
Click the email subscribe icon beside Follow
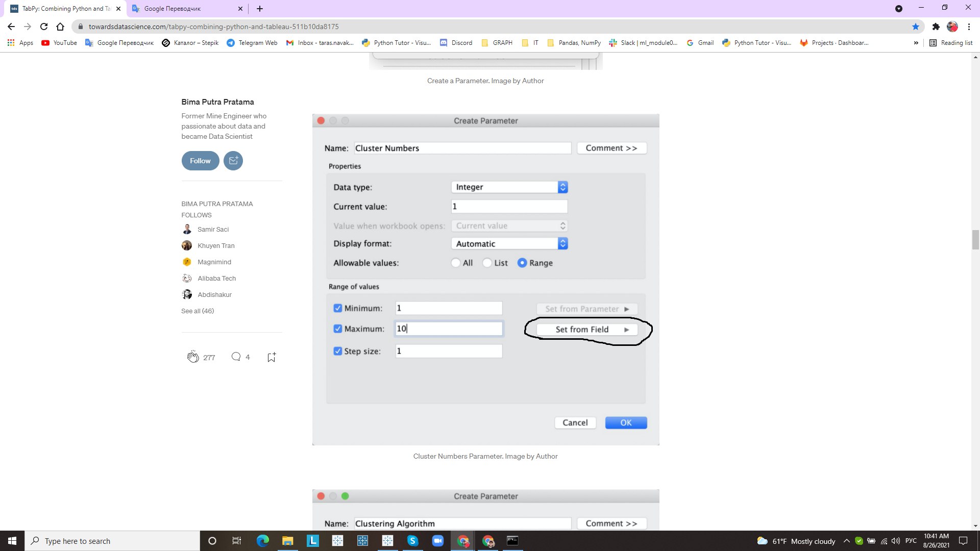tap(233, 161)
